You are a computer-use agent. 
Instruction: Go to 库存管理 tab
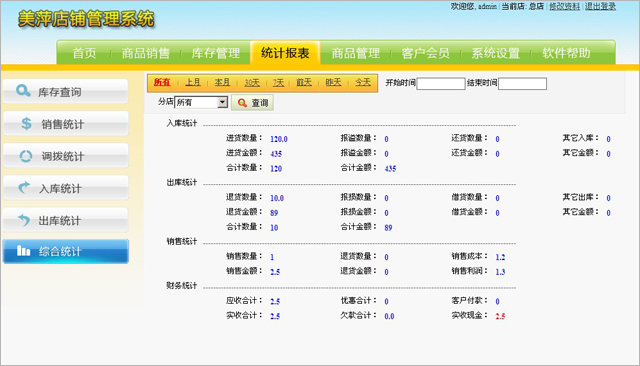tap(216, 53)
